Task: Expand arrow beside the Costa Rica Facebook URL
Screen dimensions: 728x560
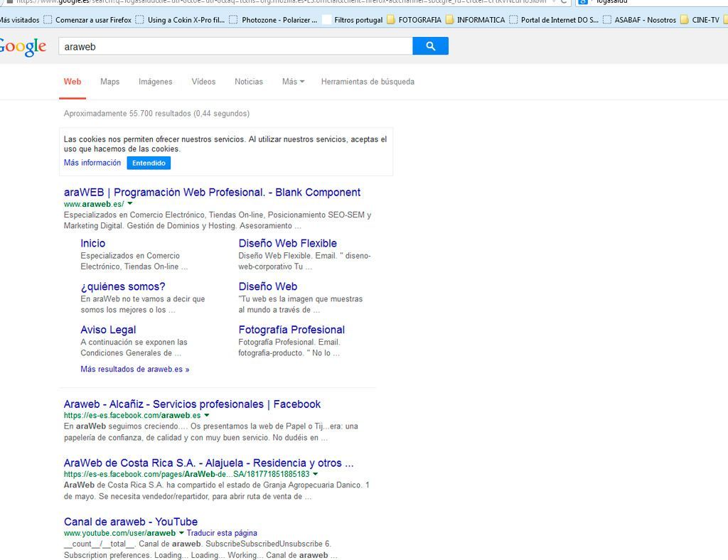Action: (x=315, y=474)
